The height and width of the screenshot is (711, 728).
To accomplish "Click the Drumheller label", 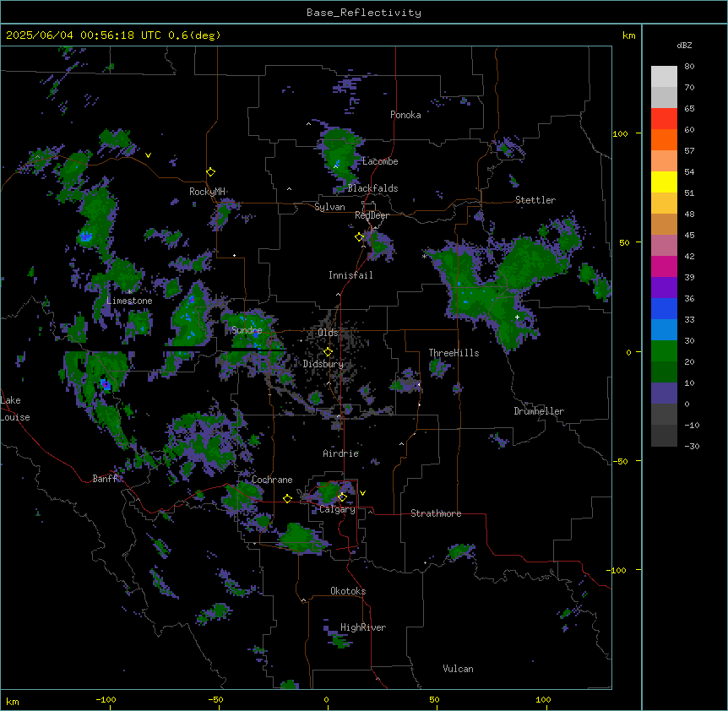I will (539, 411).
